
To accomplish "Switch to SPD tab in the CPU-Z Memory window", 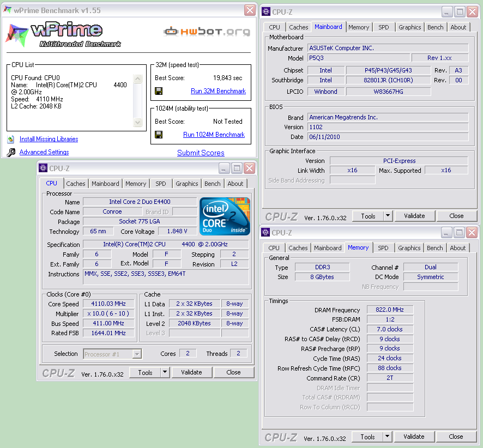I will (383, 248).
